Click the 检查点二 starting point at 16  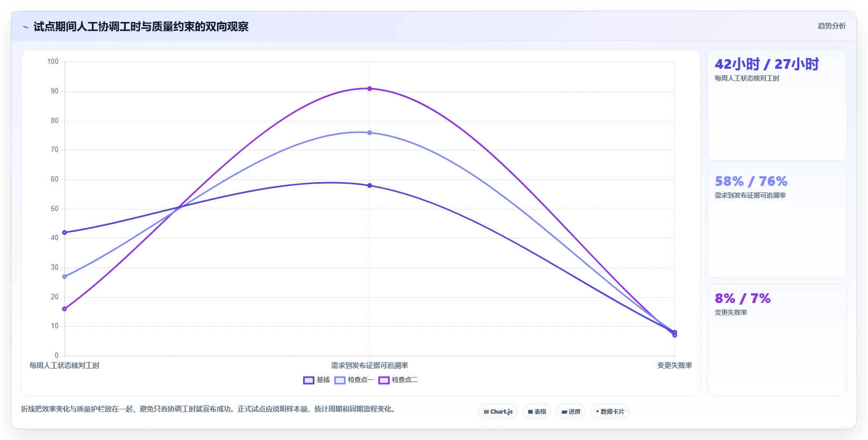pyautogui.click(x=64, y=309)
